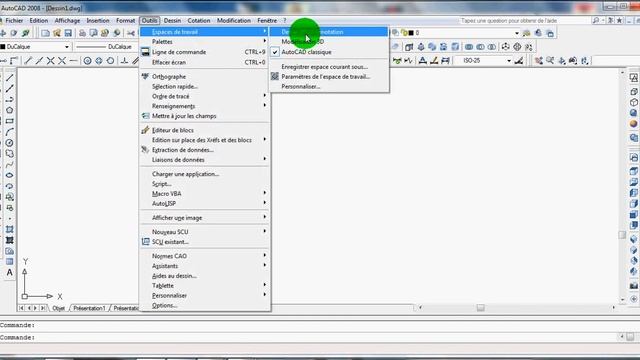Open the ISO-25 dimension style dropdown
The width and height of the screenshot is (640, 360).
coord(509,61)
